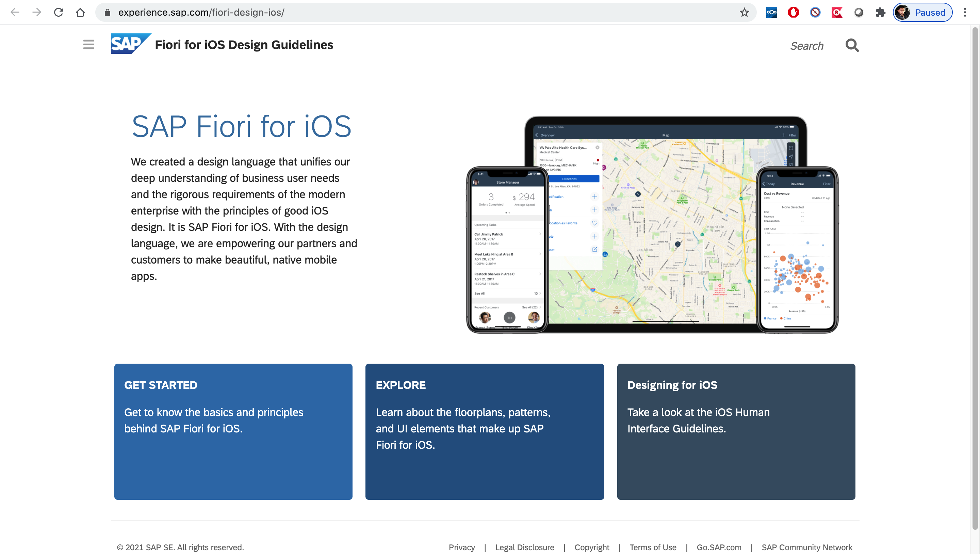980x555 pixels.
Task: Go to browser home page
Action: (80, 12)
